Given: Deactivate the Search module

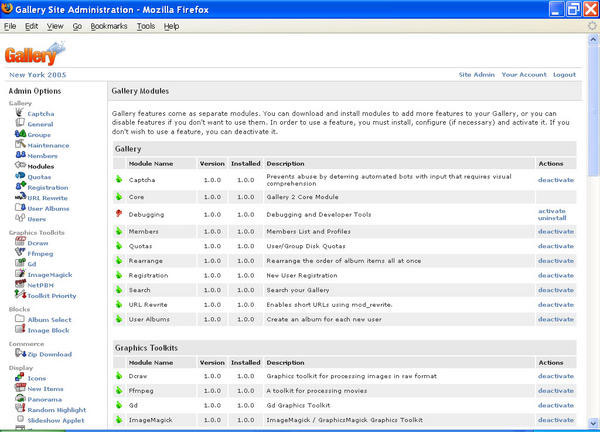Looking at the screenshot, I should (556, 290).
